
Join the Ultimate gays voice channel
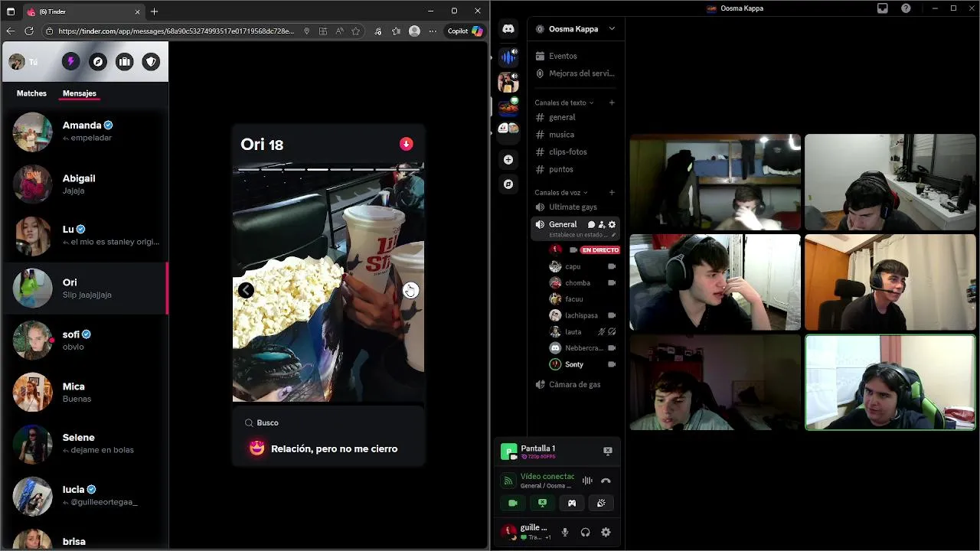(x=575, y=207)
